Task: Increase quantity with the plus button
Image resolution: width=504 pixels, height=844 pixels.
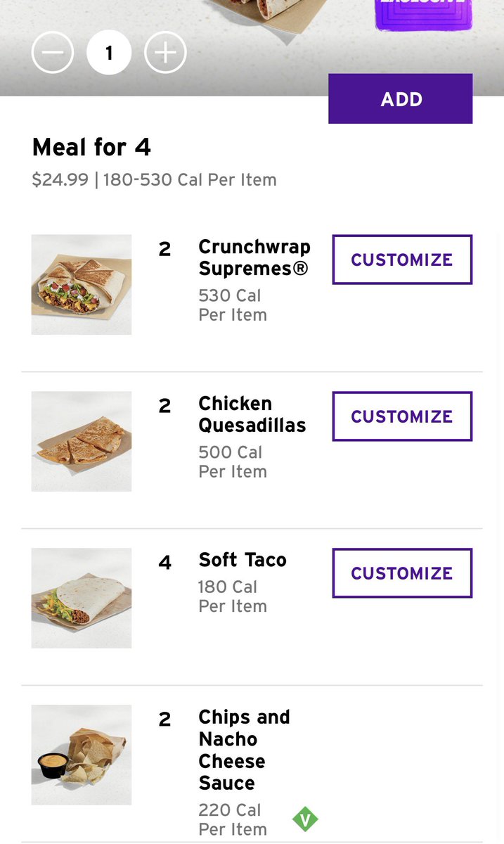Action: pyautogui.click(x=165, y=53)
